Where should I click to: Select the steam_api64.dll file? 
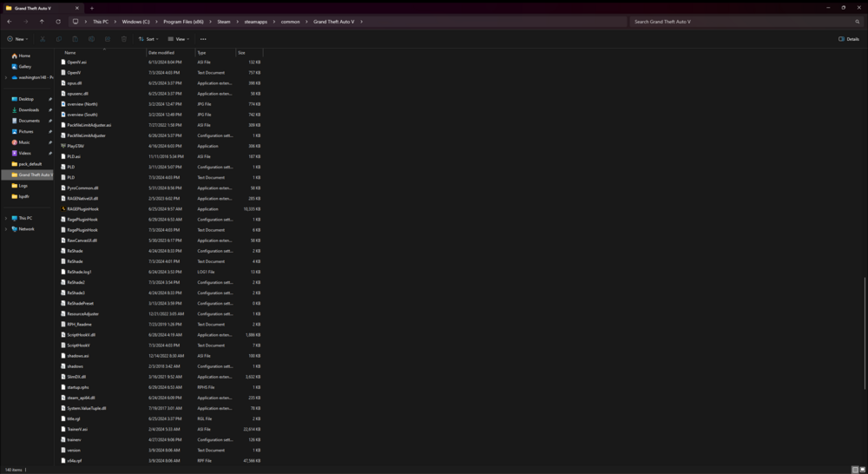click(81, 398)
